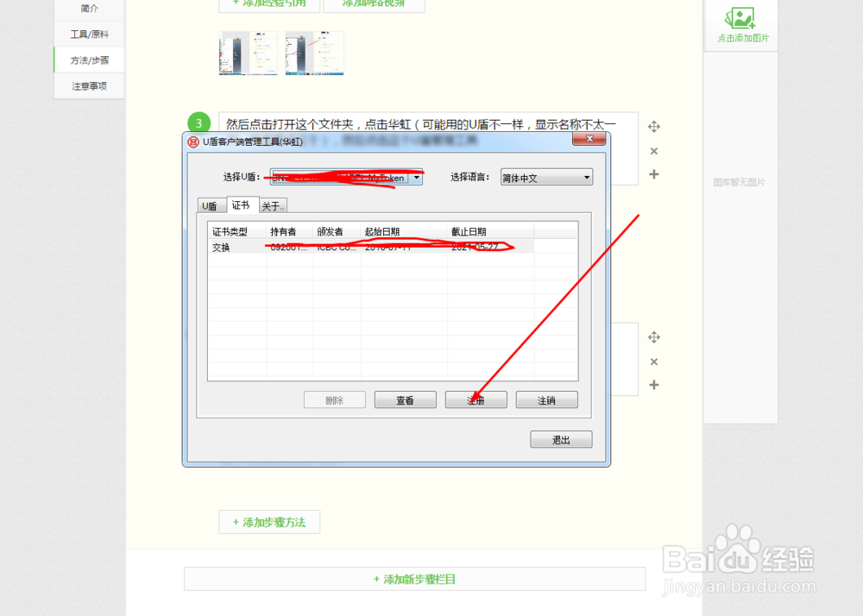
Task: Click the 颁发者 column header
Action: (x=337, y=231)
